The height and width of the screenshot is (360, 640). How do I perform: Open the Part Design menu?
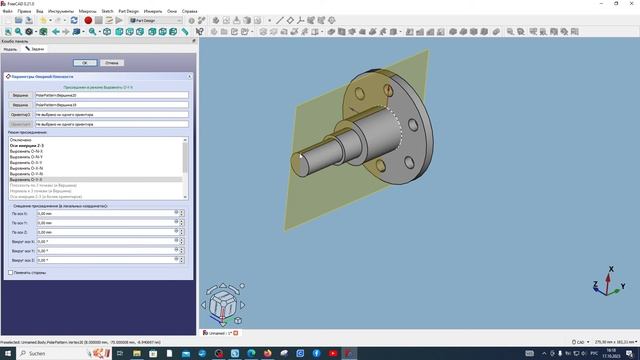tap(129, 11)
